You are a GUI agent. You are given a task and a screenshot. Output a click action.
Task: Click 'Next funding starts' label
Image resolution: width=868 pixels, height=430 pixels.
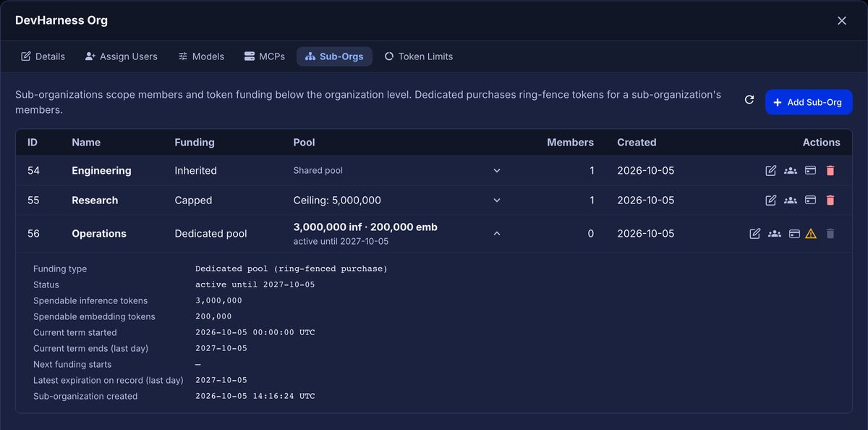(x=72, y=364)
